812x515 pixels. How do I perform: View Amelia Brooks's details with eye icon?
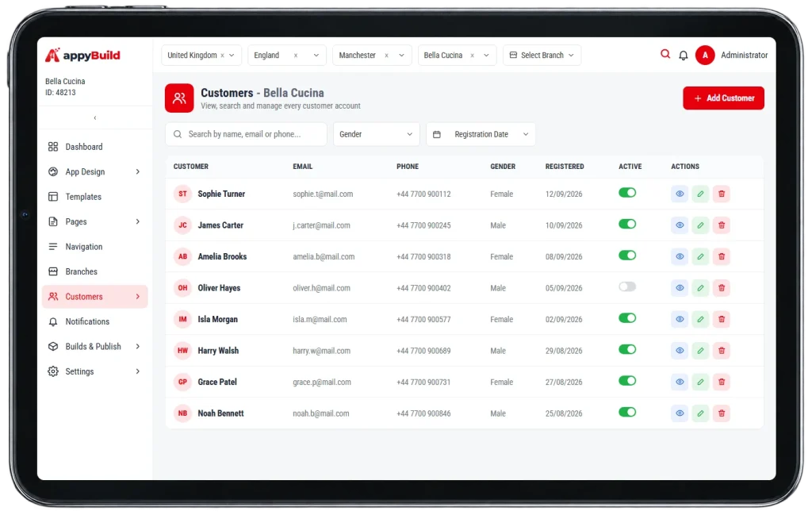pyautogui.click(x=680, y=256)
